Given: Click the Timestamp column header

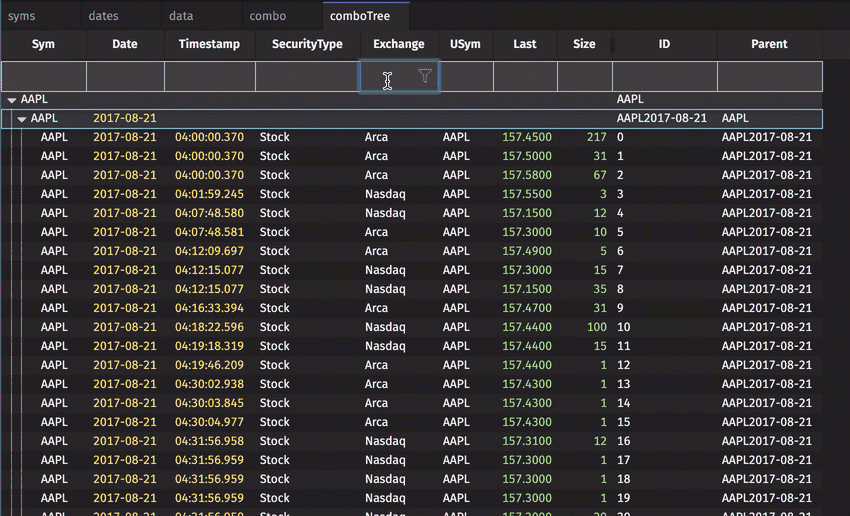Looking at the screenshot, I should pos(209,44).
